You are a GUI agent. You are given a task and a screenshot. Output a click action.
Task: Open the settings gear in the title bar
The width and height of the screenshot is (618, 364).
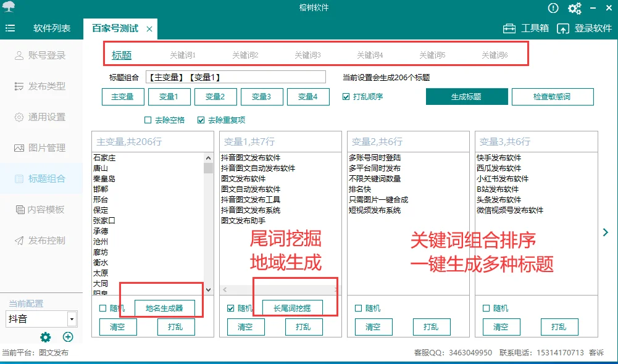pos(575,8)
